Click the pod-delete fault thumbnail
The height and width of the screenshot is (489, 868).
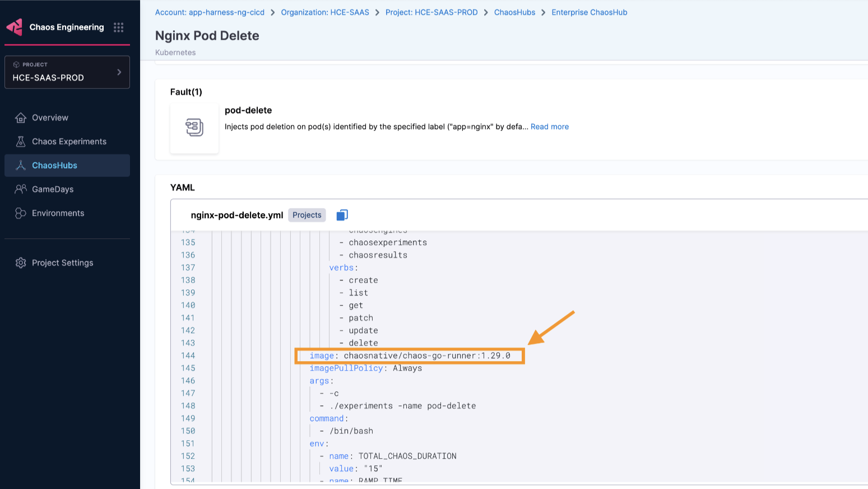194,128
